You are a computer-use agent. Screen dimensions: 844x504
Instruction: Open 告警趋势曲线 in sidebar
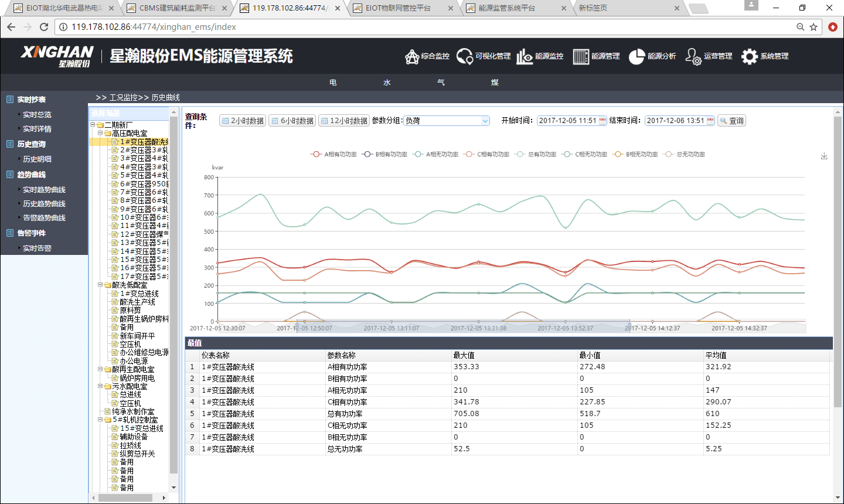tap(44, 218)
